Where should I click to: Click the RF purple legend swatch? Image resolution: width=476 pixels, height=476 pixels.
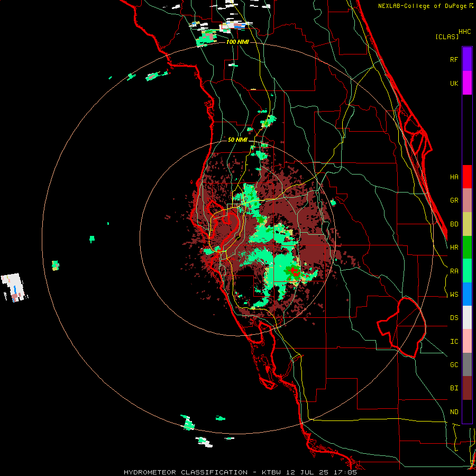tap(467, 59)
